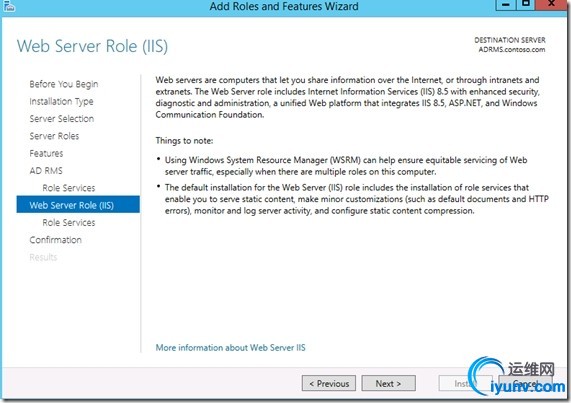Open the Features step
Screen dimensions: 571x403
coord(46,153)
